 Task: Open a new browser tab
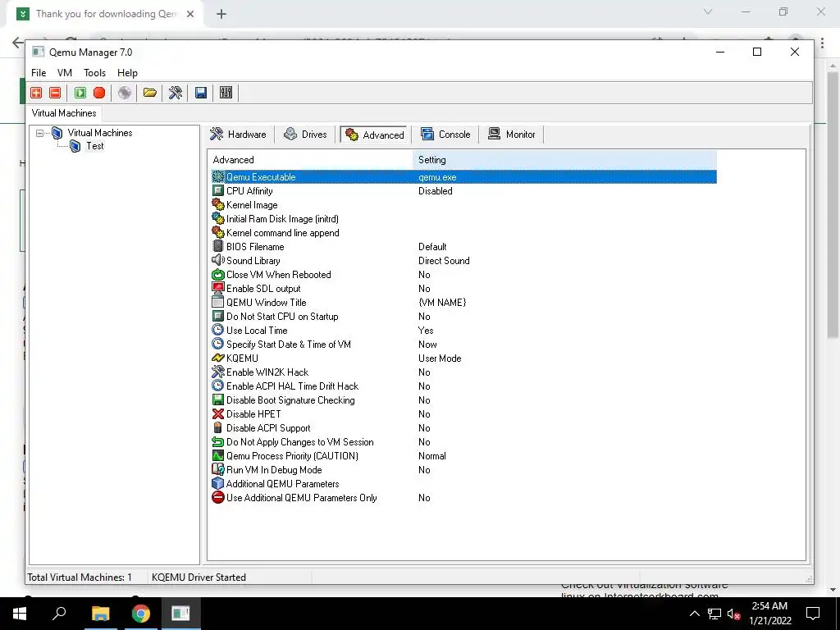coord(221,14)
